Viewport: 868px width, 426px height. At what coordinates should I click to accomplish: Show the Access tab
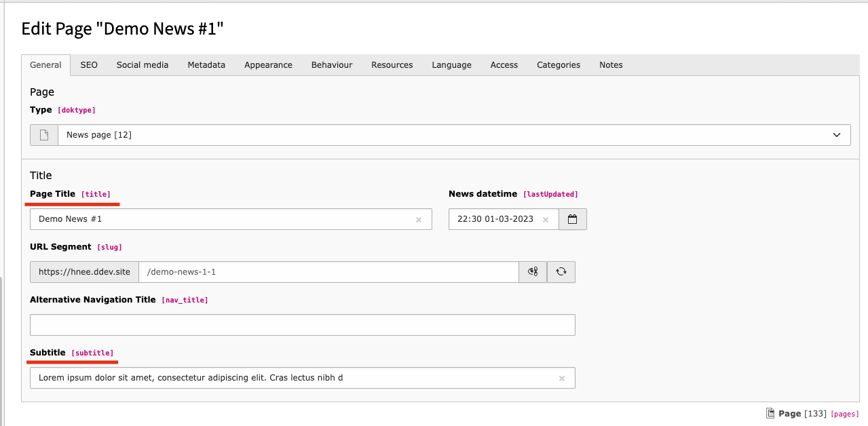pos(504,65)
